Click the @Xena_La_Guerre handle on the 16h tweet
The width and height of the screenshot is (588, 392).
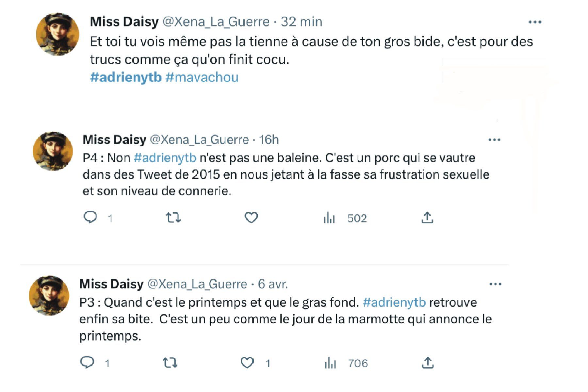(199, 140)
